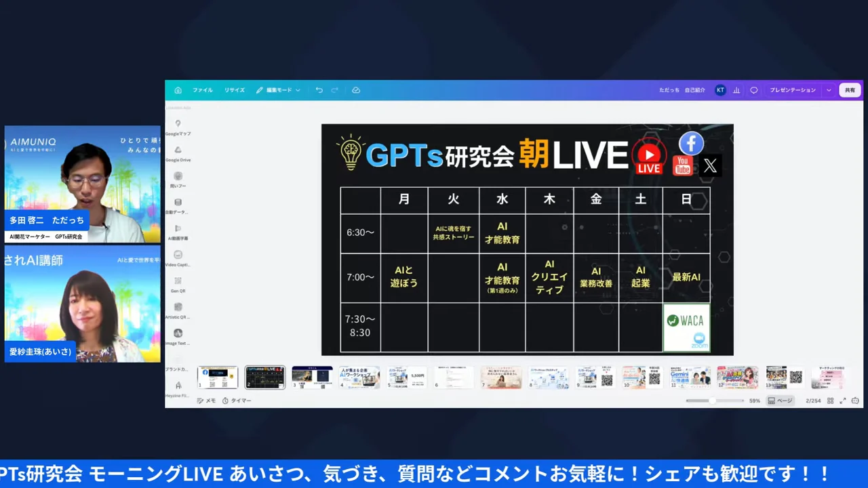The width and height of the screenshot is (868, 488).
Task: Open the Artistic QR app in sidebar
Action: [x=178, y=310]
